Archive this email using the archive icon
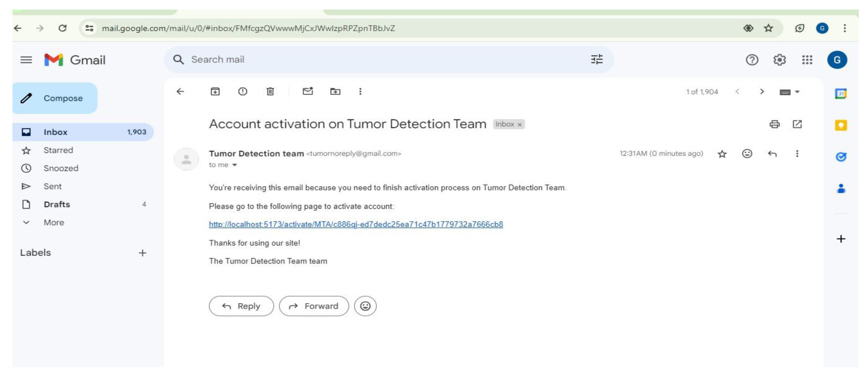The height and width of the screenshot is (377, 868). pyautogui.click(x=215, y=91)
